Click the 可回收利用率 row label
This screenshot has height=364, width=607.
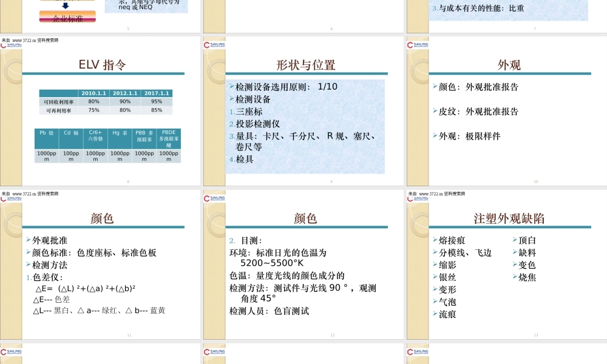pos(58,102)
